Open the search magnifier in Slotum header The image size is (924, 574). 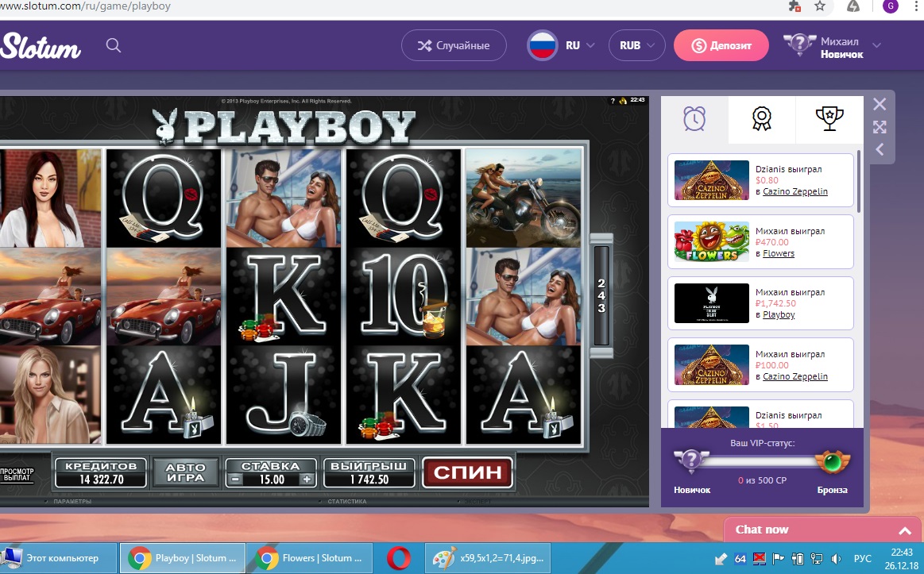(x=114, y=45)
